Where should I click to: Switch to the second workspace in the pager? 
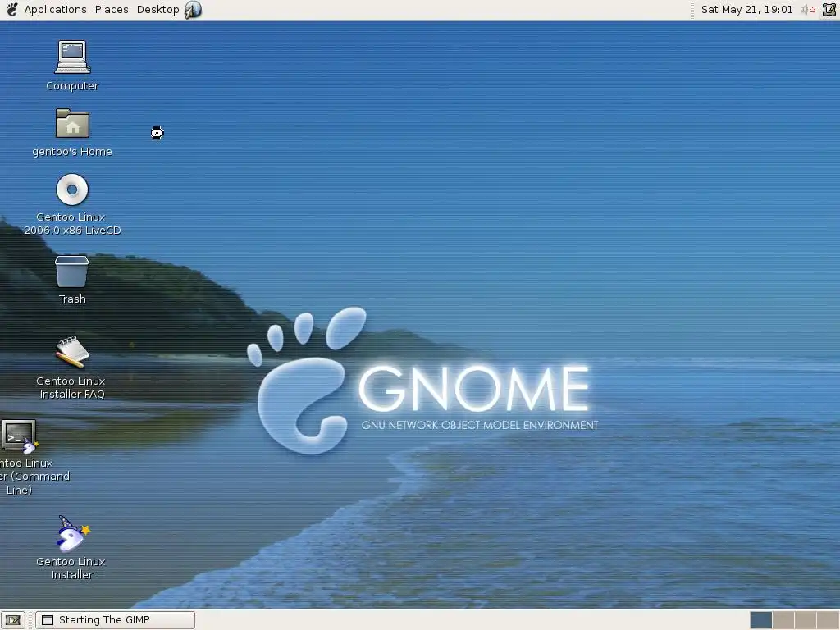tap(783, 620)
